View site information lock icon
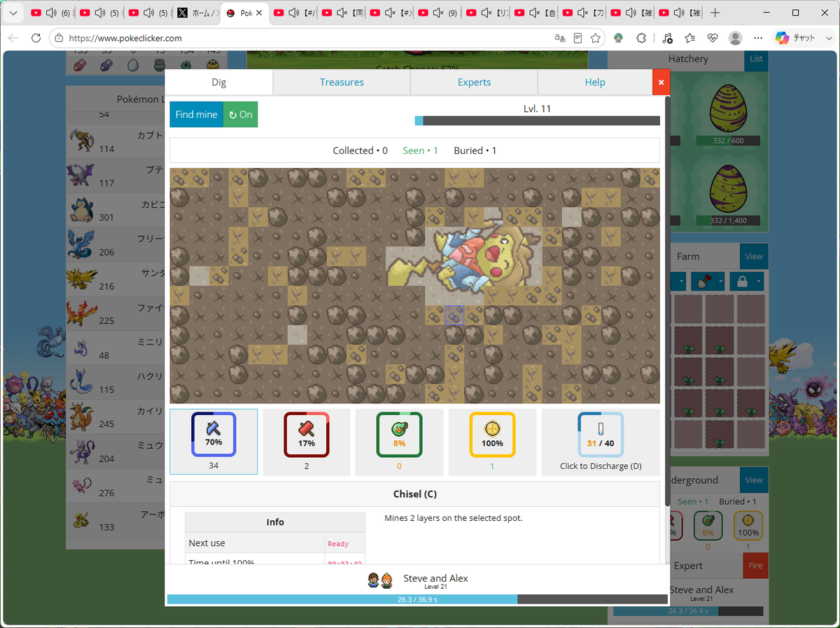 (x=59, y=39)
